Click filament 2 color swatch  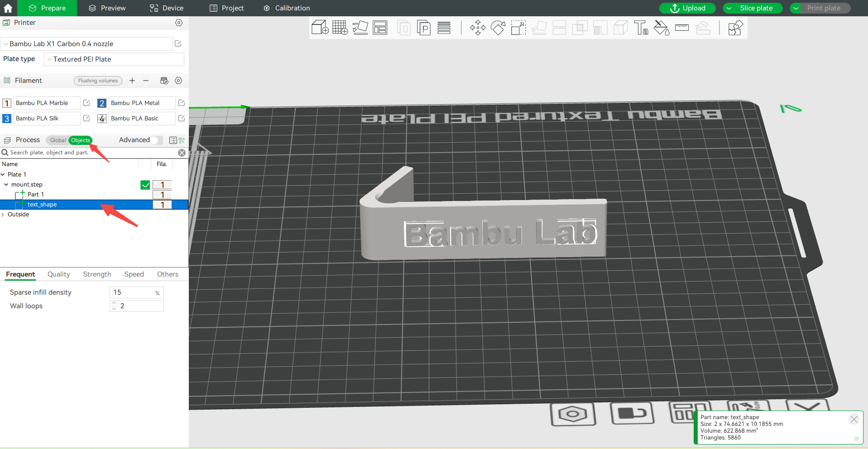pyautogui.click(x=102, y=103)
